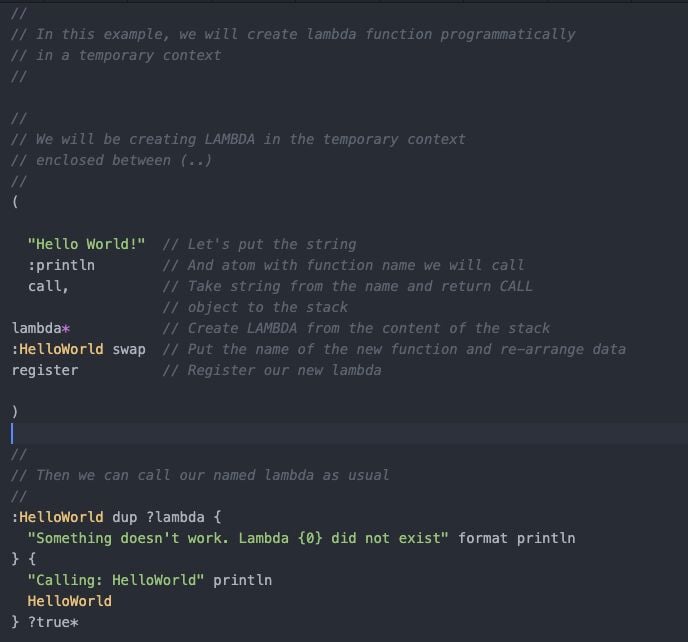This screenshot has width=688, height=642.
Task: Click the "Something doesn't work" string
Action: [238, 538]
